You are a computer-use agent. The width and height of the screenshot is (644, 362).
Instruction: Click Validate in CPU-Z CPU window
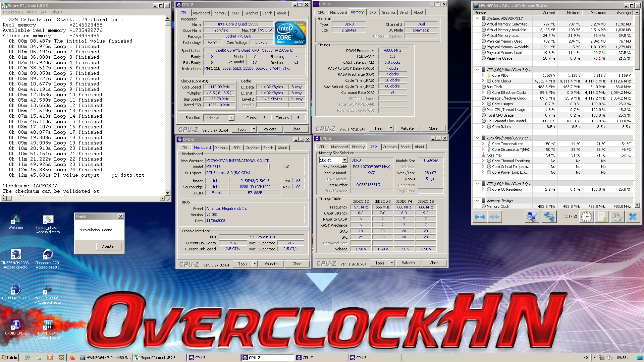point(270,129)
